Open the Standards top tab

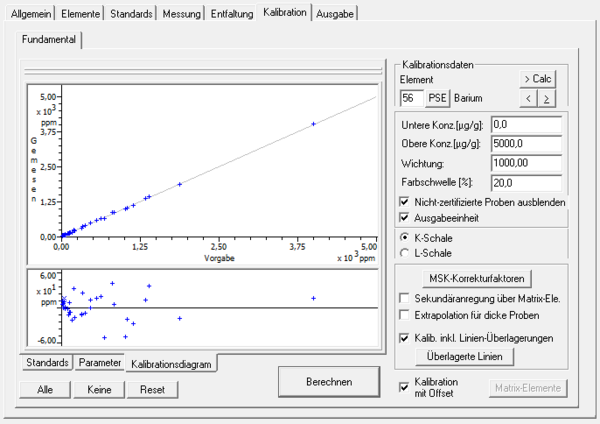click(x=131, y=14)
